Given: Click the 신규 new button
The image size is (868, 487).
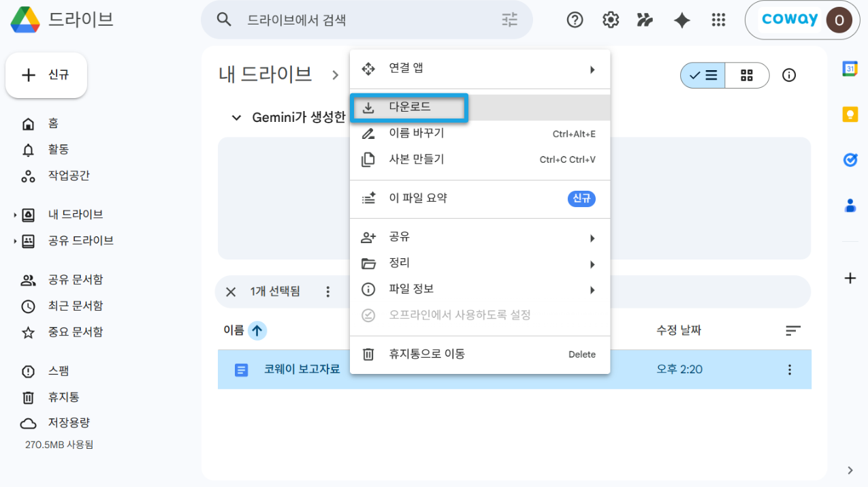Looking at the screenshot, I should 46,75.
